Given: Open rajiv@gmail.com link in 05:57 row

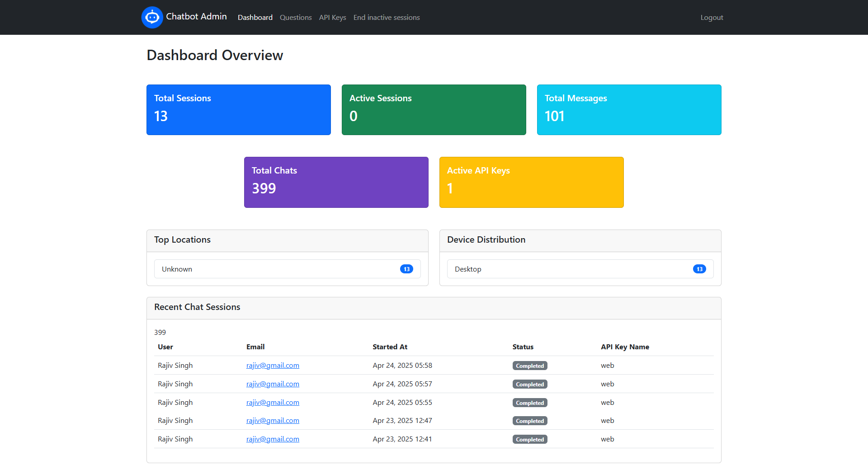Looking at the screenshot, I should [273, 384].
